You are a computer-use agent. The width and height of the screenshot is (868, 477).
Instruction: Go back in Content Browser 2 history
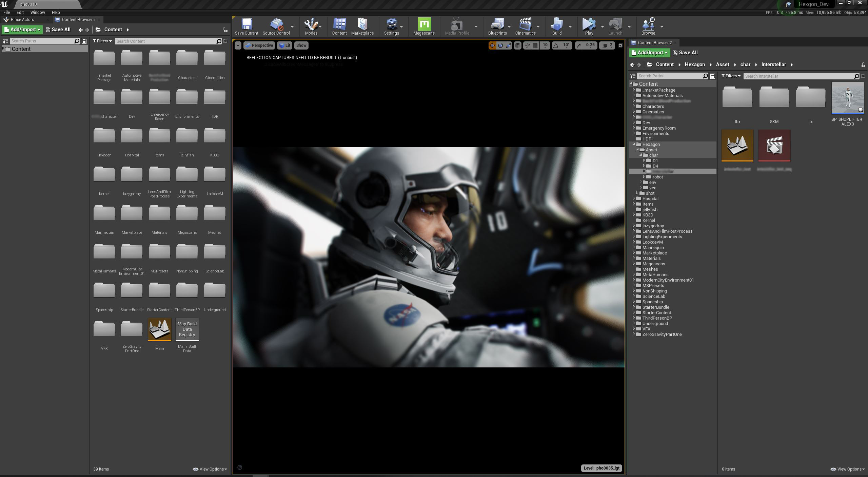pos(632,65)
